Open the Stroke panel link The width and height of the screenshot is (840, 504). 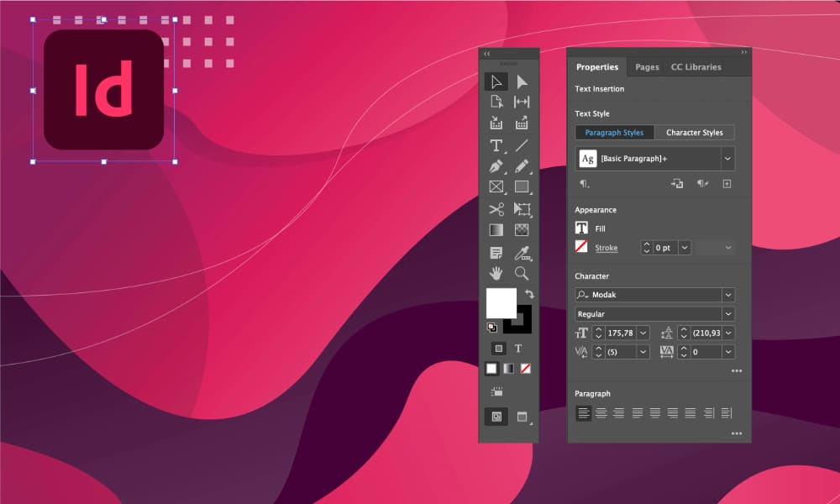pyautogui.click(x=606, y=248)
